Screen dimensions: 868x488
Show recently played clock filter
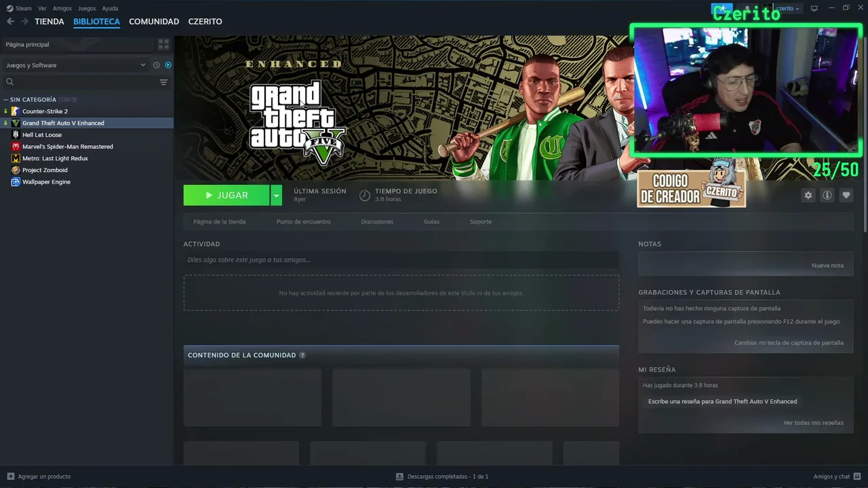coord(156,65)
